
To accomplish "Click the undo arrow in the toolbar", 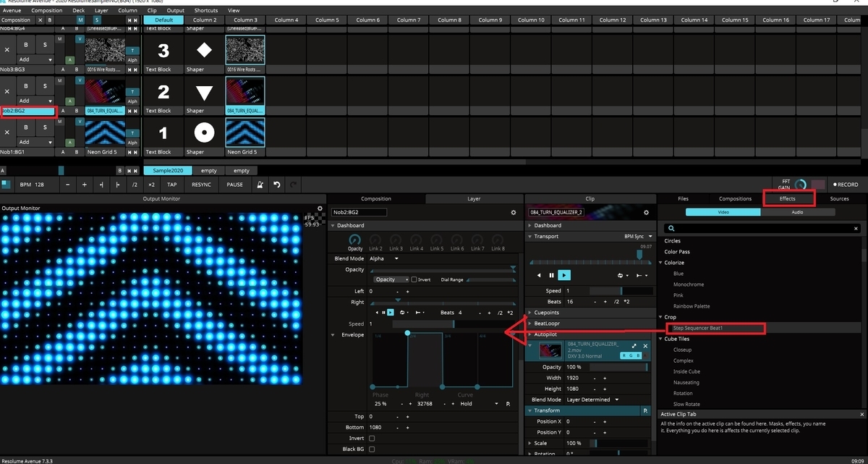I will (x=277, y=185).
